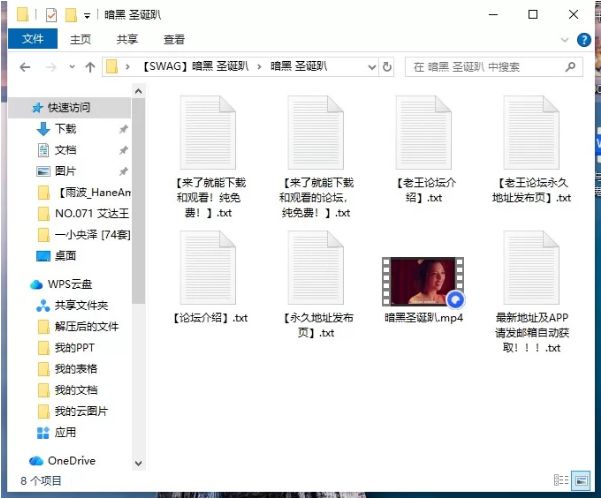The image size is (601, 499).
Task: Open 共享文件夹 in sidebar
Action: [73, 305]
